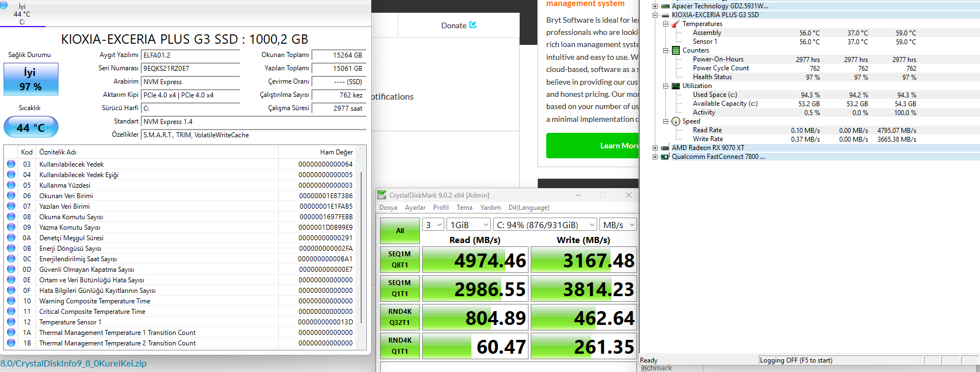Collapse the Temperatures group
This screenshot has width=980, height=372.
coord(665,24)
